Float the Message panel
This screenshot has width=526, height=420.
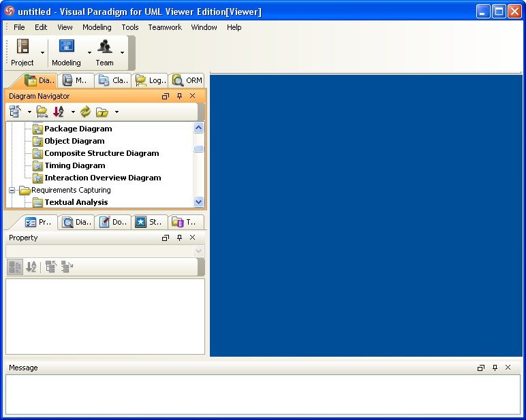pos(481,368)
